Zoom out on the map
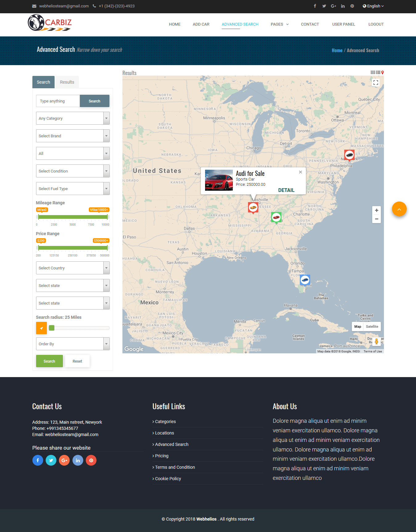This screenshot has width=416, height=532. point(377,219)
